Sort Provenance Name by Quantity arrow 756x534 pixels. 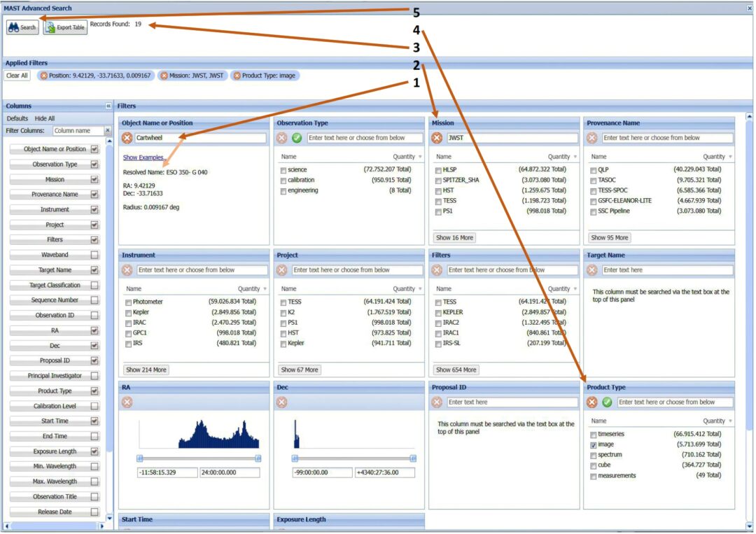730,157
